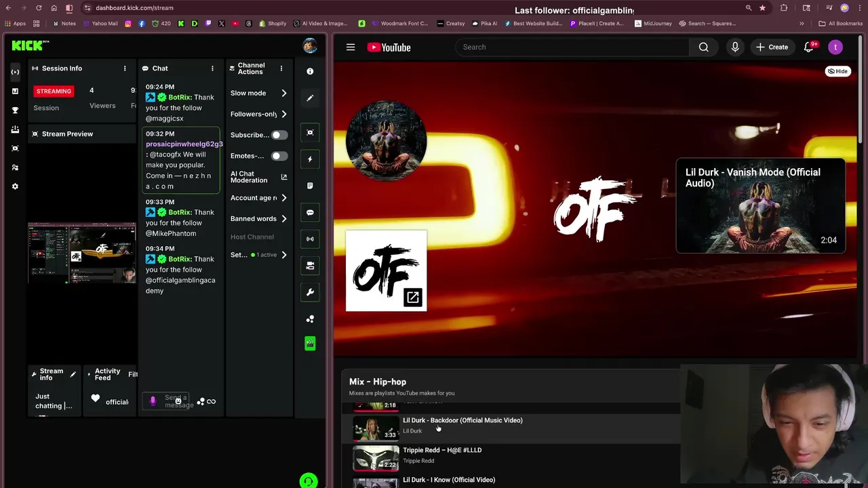The image size is (868, 488).
Task: Open the Yahoo Mail bookmark
Action: click(100, 24)
